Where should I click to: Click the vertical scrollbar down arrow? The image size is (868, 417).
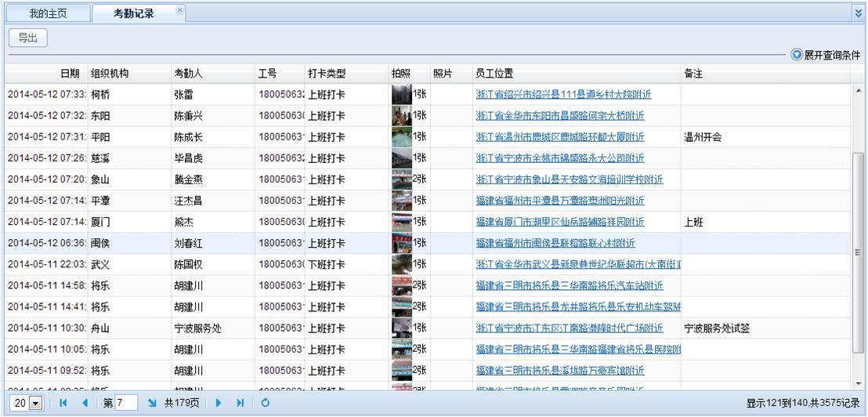coord(859,383)
